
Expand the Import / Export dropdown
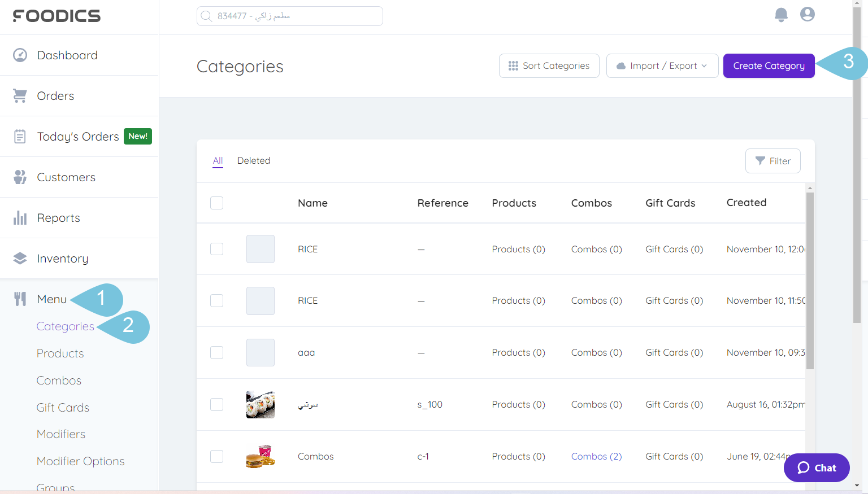[662, 65]
